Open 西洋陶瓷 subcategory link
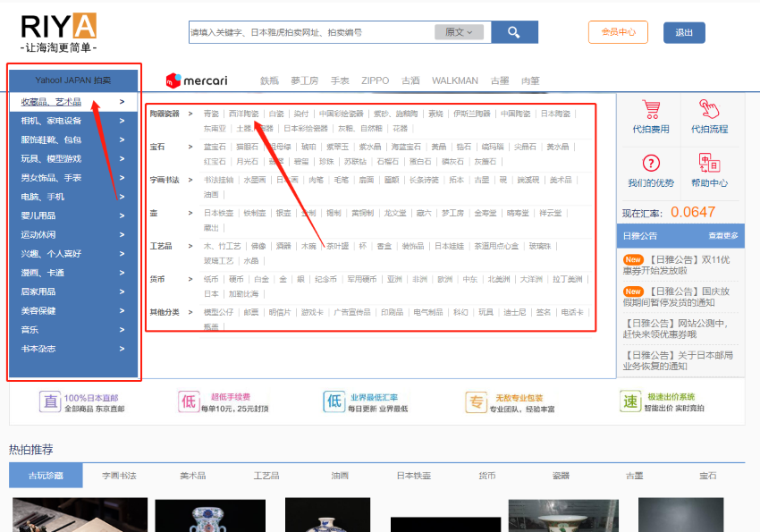760x532 pixels. (x=243, y=114)
